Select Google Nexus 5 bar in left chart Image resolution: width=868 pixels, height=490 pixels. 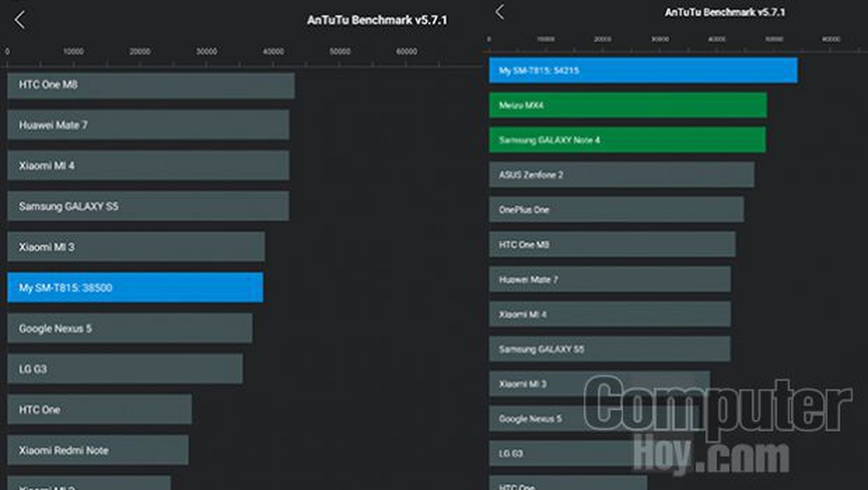(x=130, y=328)
